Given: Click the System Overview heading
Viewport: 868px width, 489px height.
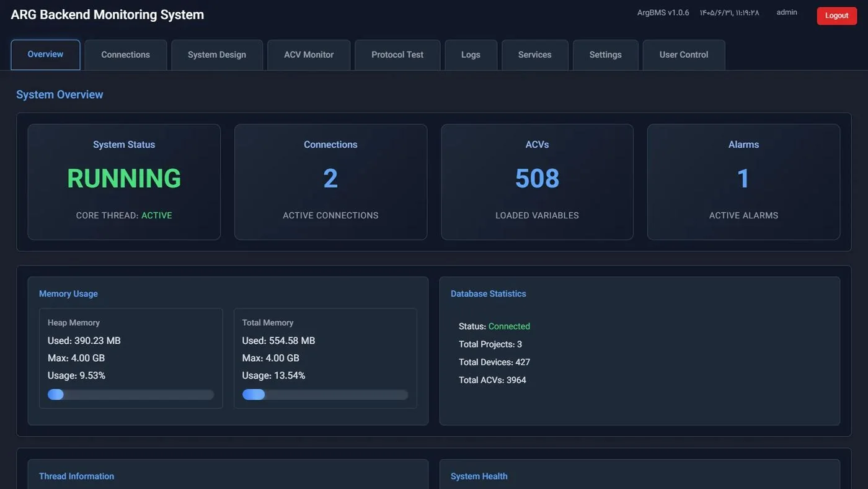Looking at the screenshot, I should pos(60,94).
